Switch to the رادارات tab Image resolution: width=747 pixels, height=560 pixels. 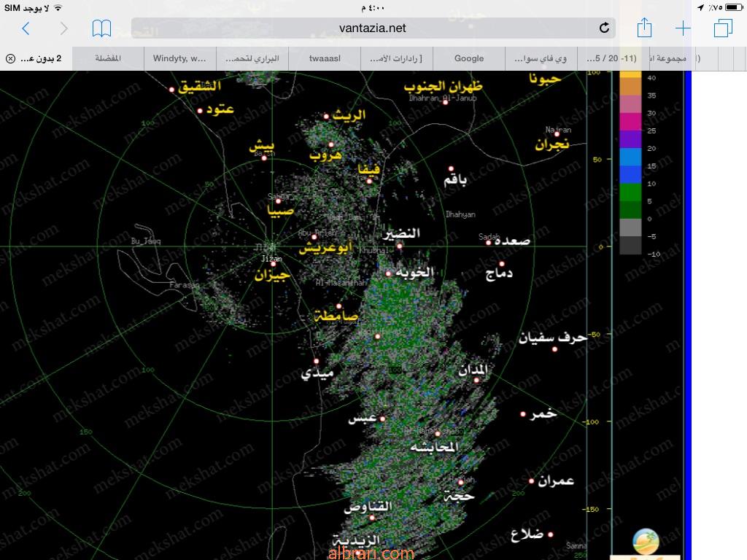pyautogui.click(x=397, y=58)
